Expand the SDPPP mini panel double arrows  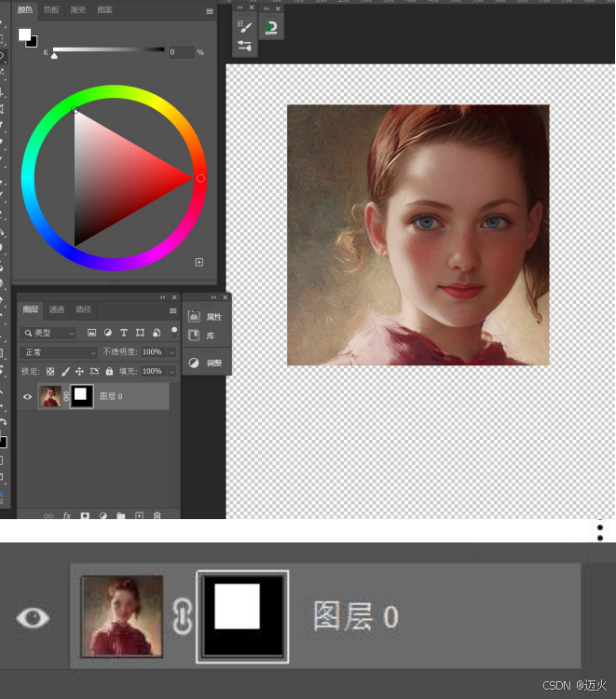click(x=267, y=8)
